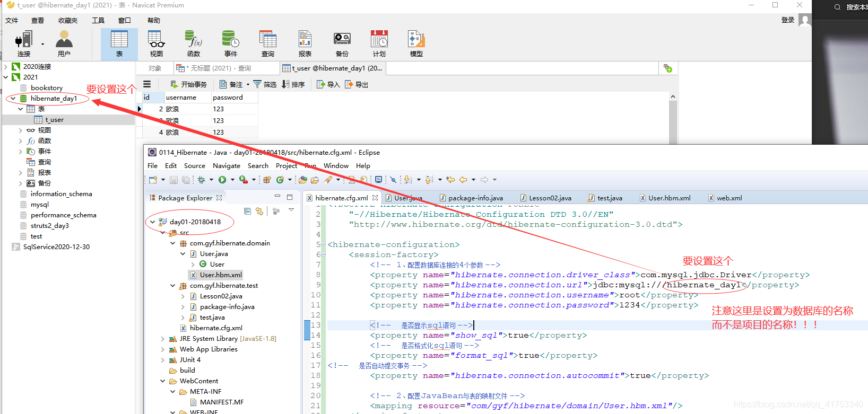Collapse the hibernate-configuration fold marker
868x414 pixels.
324,244
